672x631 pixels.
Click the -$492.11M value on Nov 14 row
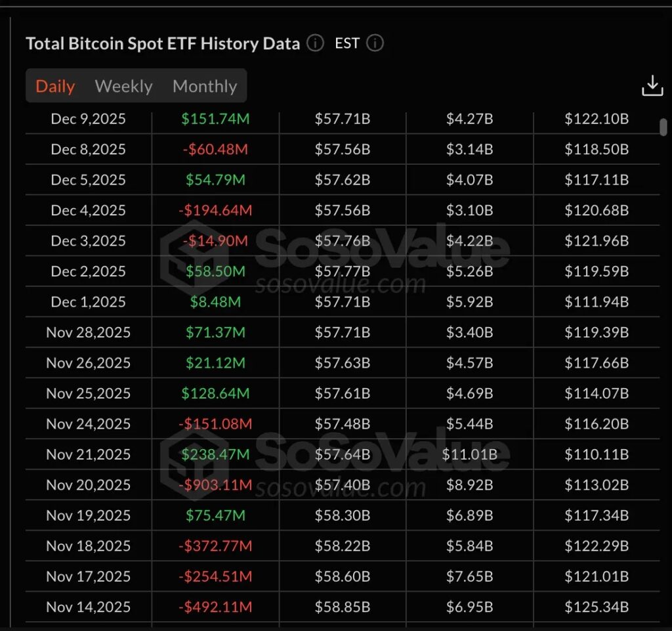click(215, 607)
